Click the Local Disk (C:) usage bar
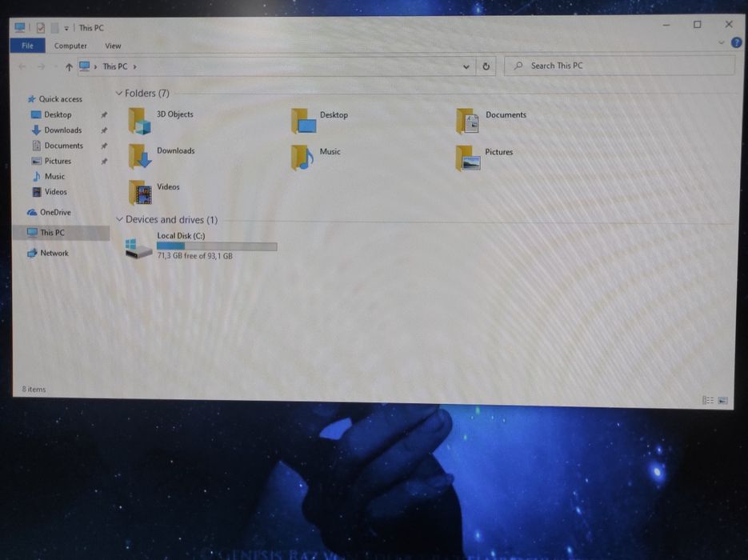Image resolution: width=748 pixels, height=560 pixels. [217, 246]
